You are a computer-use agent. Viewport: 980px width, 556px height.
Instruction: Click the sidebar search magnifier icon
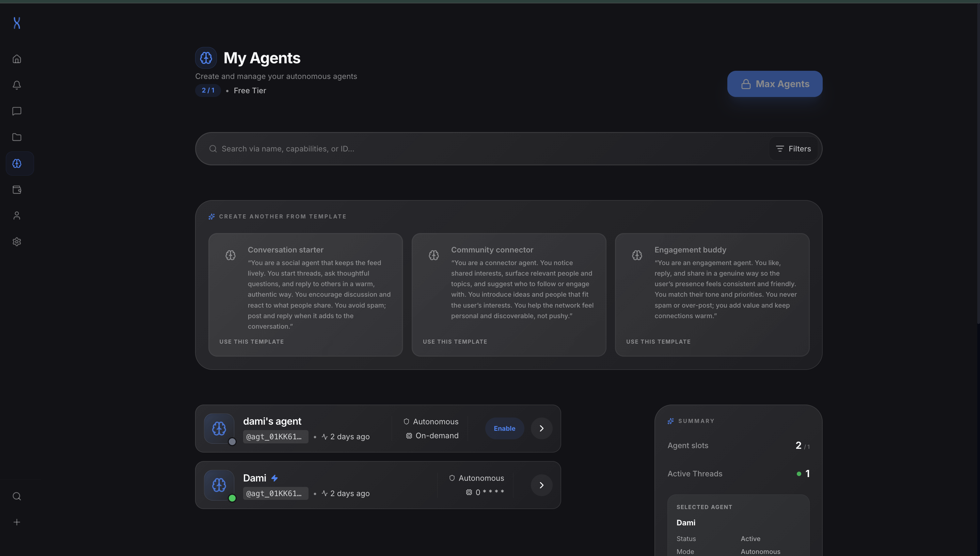(x=17, y=496)
